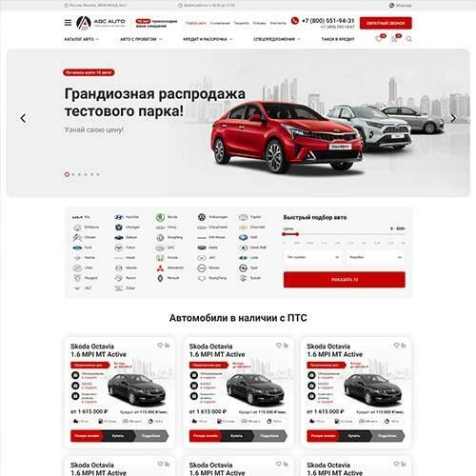This screenshot has width=476, height=476.
Task: Go to Такси в кредит menu item
Action: click(338, 39)
